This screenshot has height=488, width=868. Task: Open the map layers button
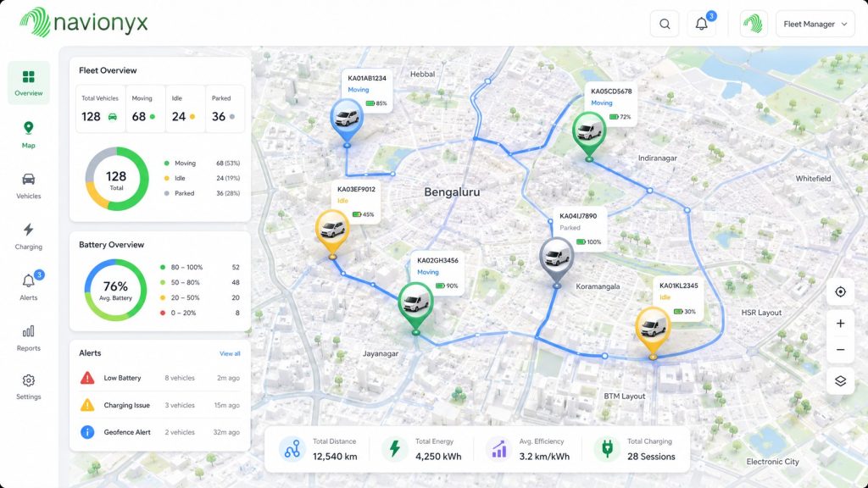840,381
